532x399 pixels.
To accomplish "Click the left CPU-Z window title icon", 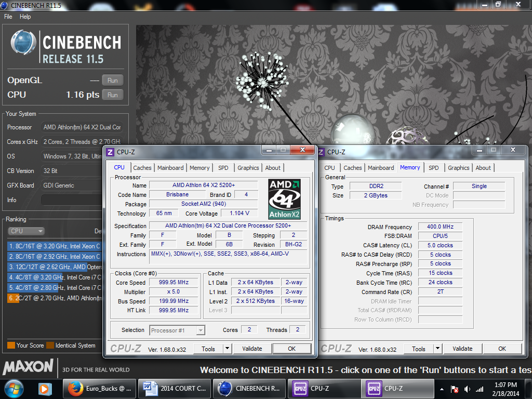I will coord(110,152).
